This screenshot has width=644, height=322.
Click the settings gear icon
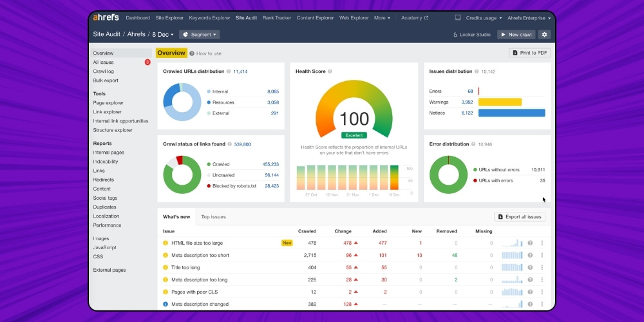[545, 34]
